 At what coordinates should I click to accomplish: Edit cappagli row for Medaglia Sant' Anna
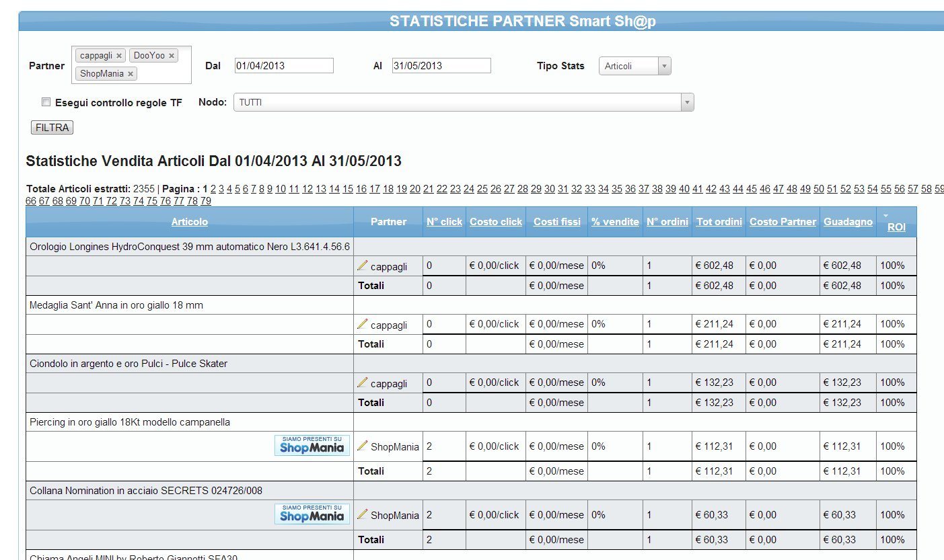(363, 324)
